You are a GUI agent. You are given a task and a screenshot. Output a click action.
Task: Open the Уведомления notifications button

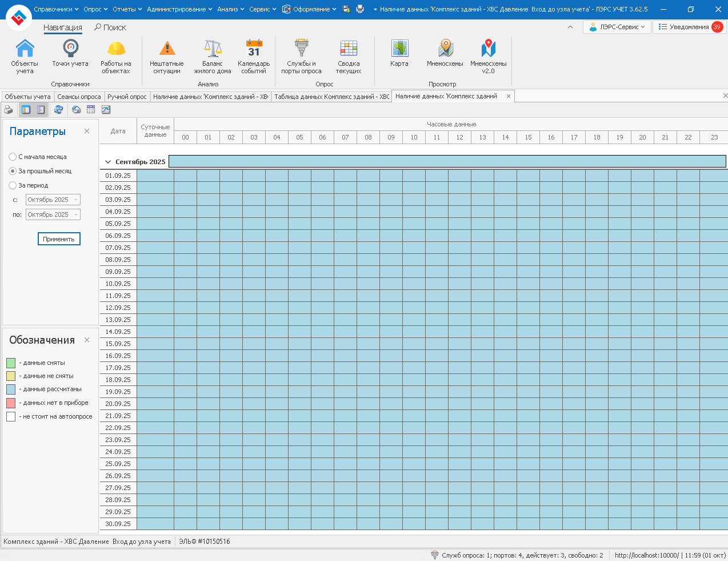pos(689,27)
